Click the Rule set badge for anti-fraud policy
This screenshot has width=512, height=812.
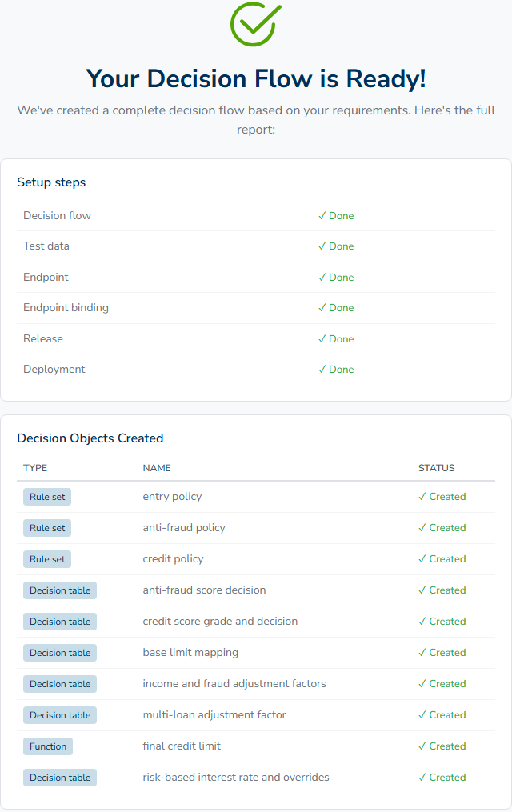click(47, 528)
